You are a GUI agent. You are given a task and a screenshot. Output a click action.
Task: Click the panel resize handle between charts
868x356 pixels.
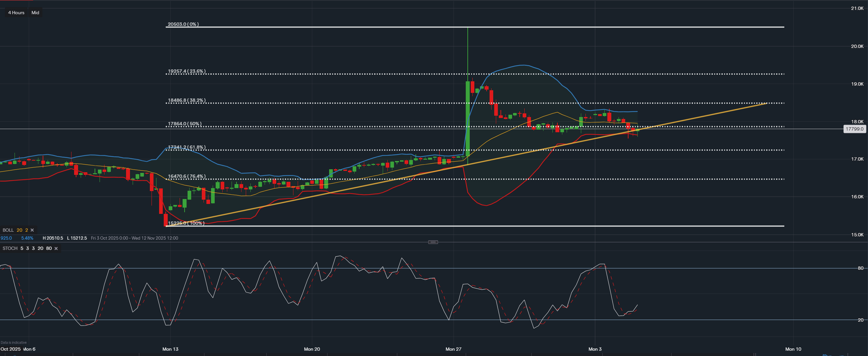[x=433, y=242]
